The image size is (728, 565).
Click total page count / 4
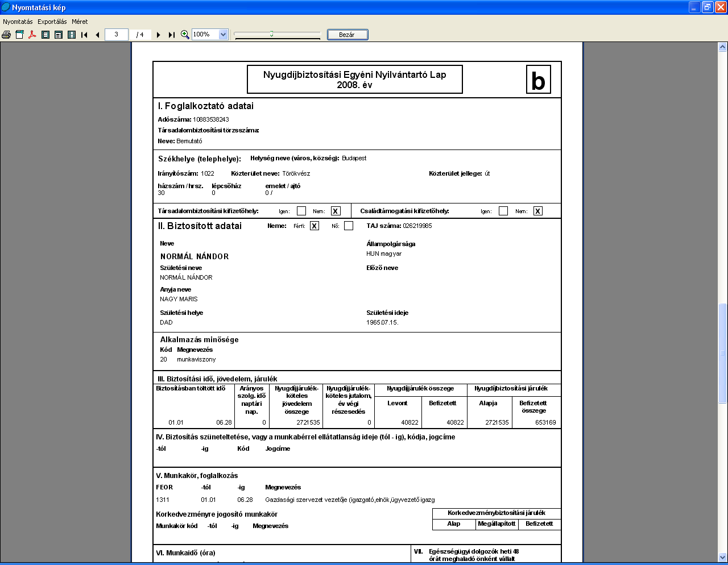point(140,35)
